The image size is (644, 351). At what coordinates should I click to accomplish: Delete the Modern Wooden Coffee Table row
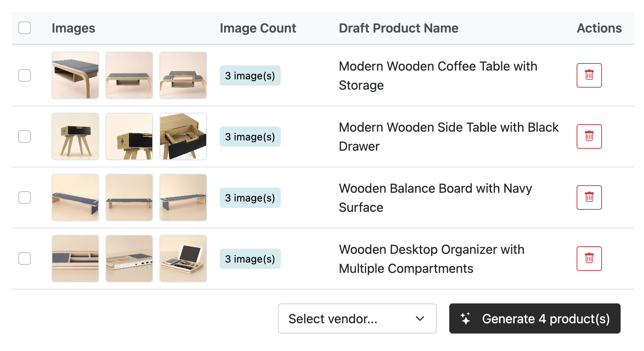(x=589, y=75)
